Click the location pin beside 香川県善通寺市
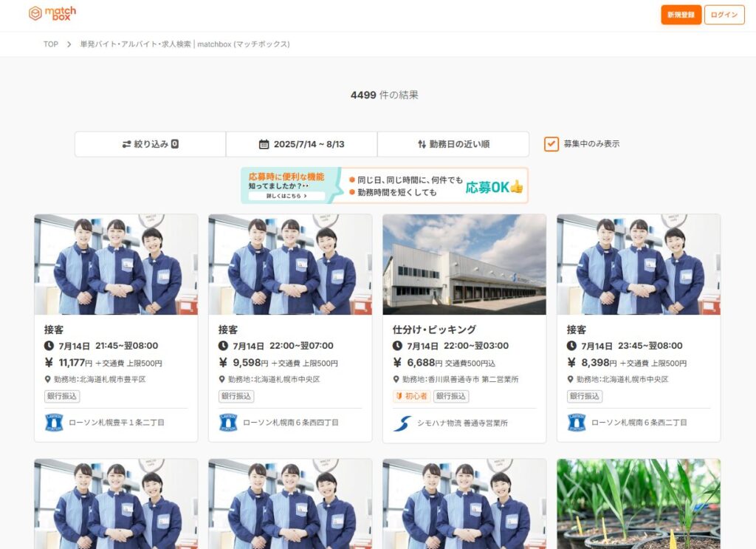The height and width of the screenshot is (549, 756). [x=396, y=380]
